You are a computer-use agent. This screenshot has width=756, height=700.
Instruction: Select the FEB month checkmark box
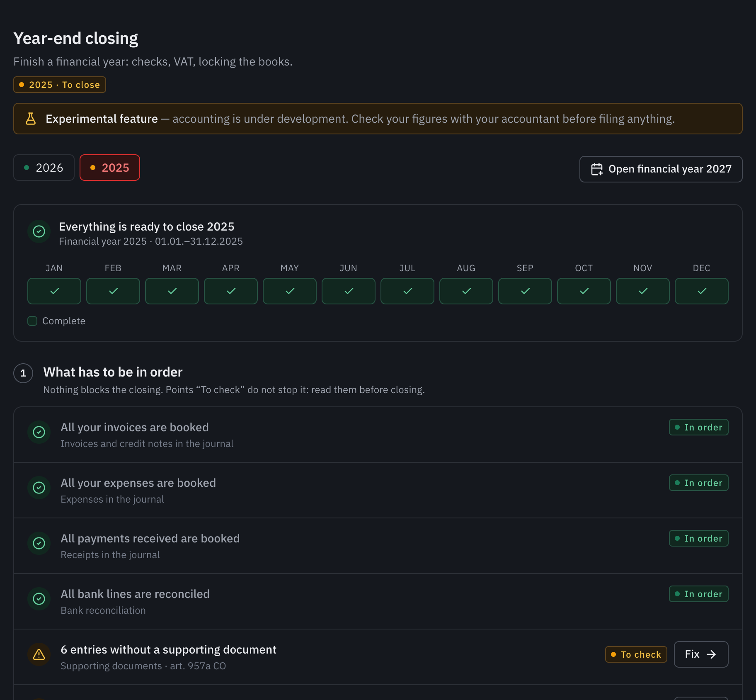click(113, 291)
